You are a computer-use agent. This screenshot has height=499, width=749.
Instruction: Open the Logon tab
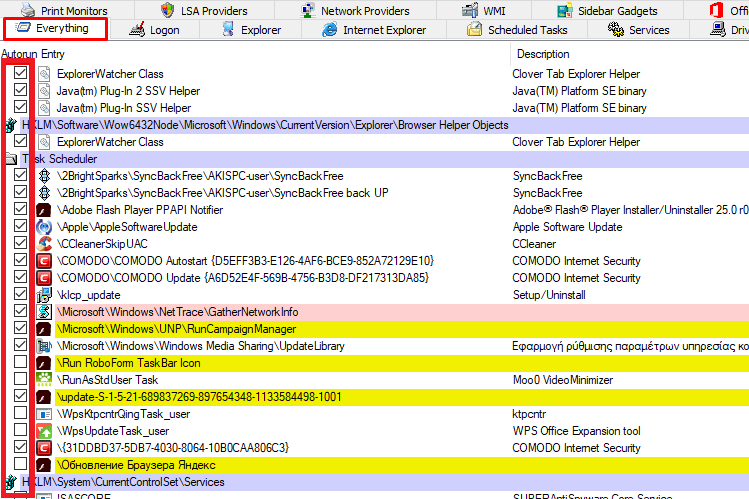[155, 30]
